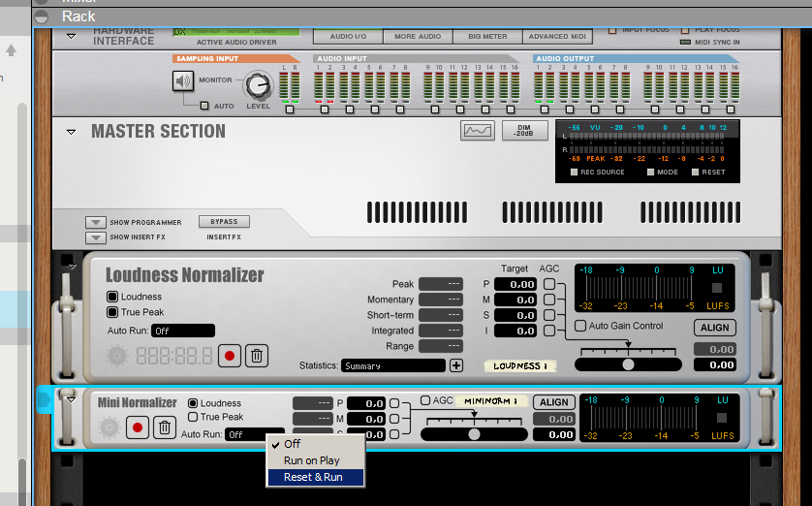Click the Mini Normalizer P target field
This screenshot has width=812, height=506.
[x=366, y=403]
